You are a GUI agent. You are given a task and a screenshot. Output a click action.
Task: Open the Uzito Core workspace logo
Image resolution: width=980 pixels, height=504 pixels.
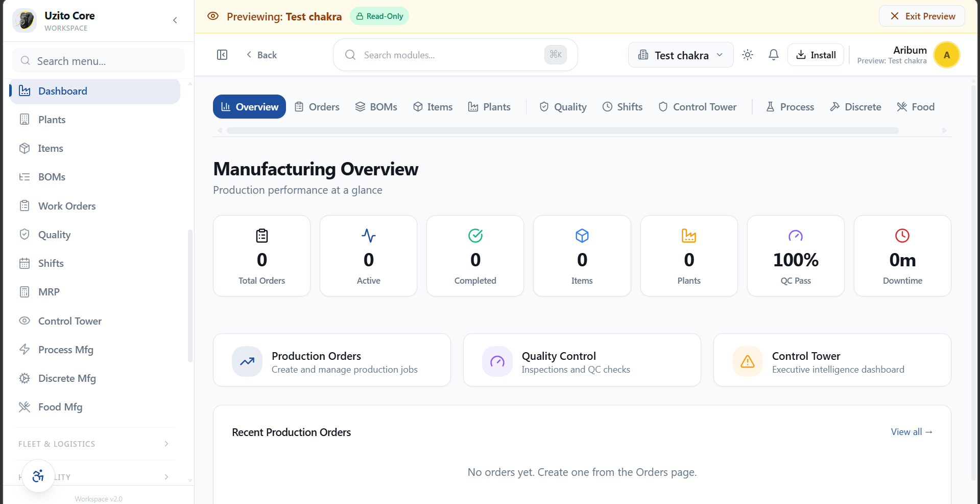coord(25,20)
